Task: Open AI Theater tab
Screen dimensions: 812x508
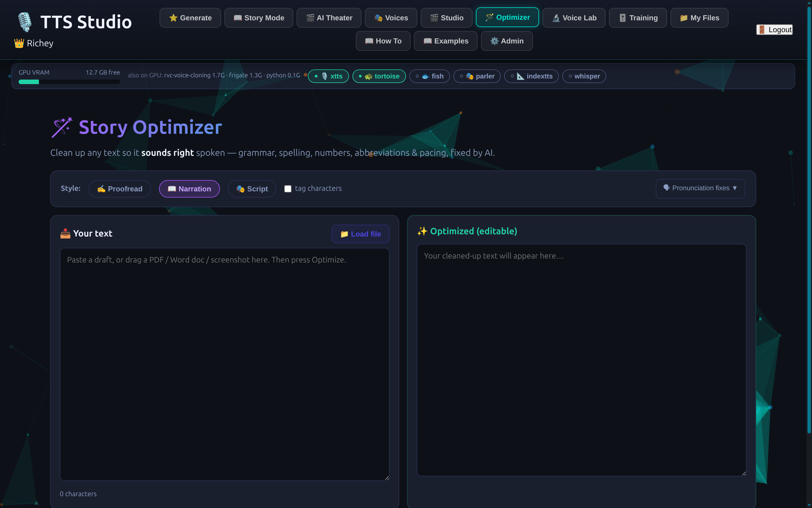Action: [x=329, y=18]
